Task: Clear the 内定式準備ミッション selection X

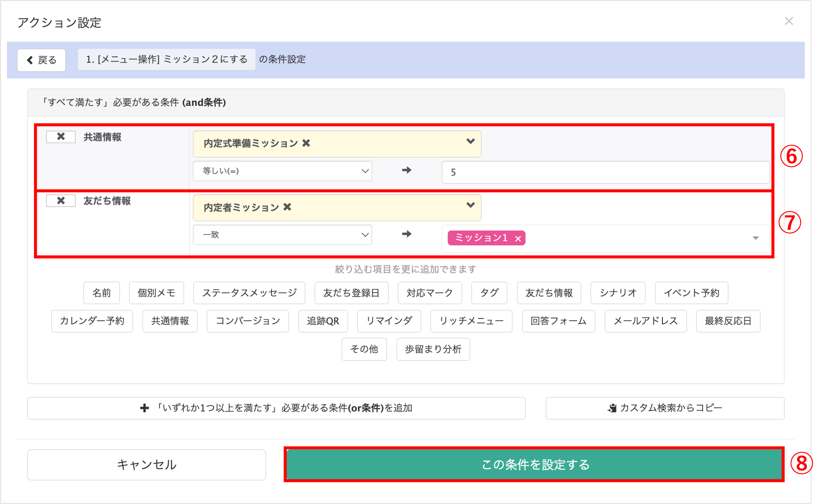Action: 306,143
